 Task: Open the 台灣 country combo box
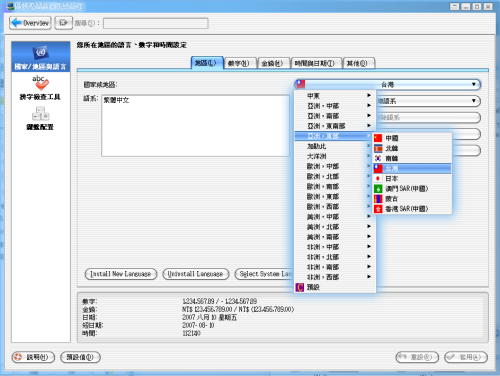point(387,84)
